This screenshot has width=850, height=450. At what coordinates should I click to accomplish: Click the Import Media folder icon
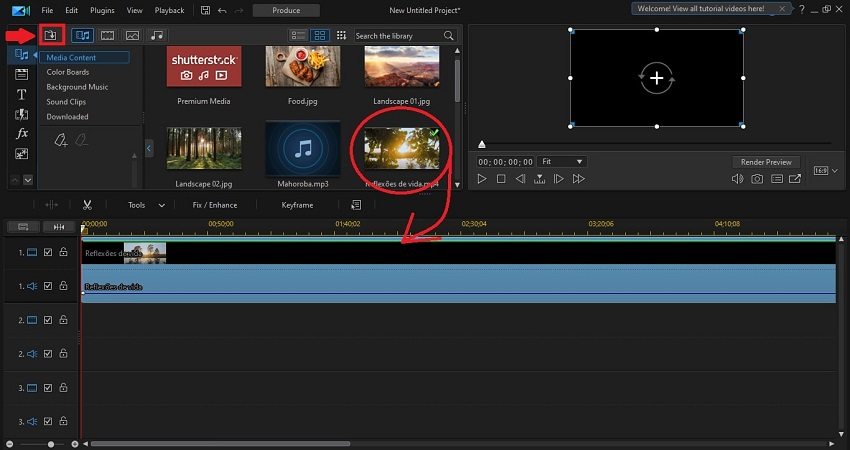(50, 35)
